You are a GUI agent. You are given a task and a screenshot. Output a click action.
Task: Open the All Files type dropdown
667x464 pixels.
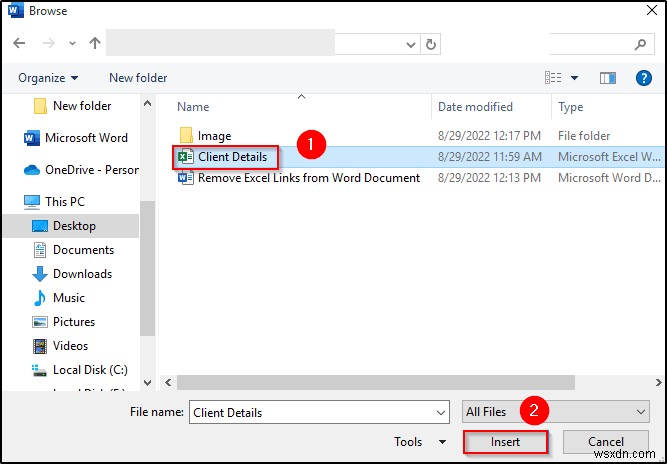tap(556, 412)
